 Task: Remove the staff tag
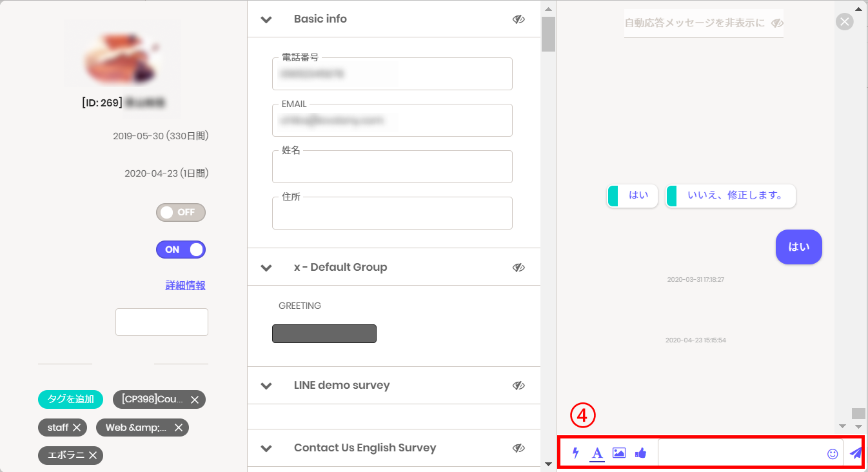(77, 428)
